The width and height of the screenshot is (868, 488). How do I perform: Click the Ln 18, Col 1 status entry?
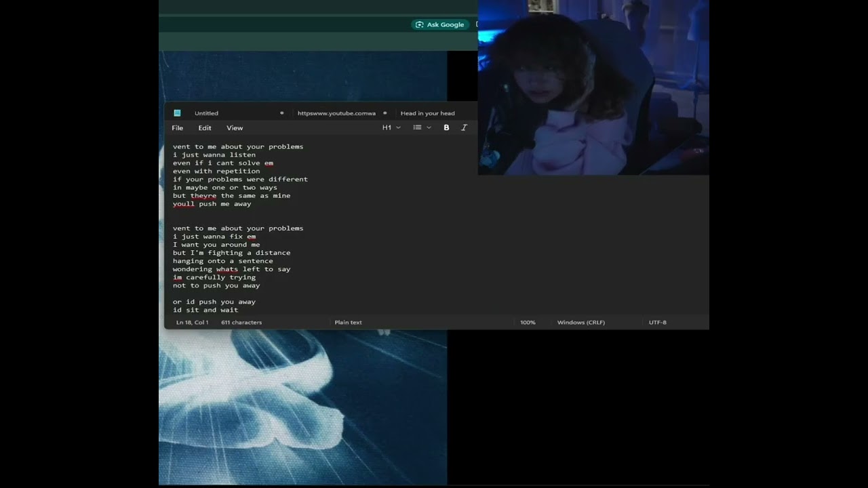[x=192, y=323]
